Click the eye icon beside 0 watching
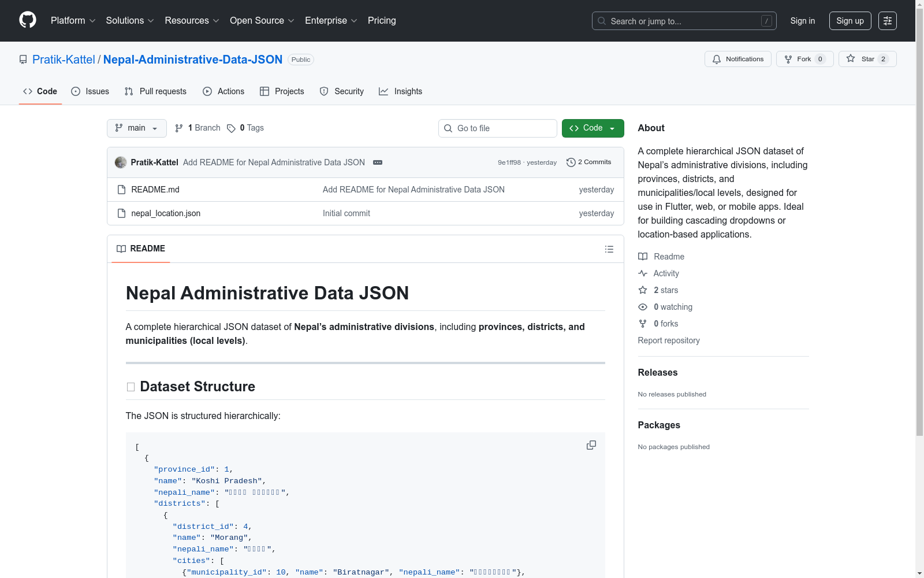 pyautogui.click(x=643, y=307)
